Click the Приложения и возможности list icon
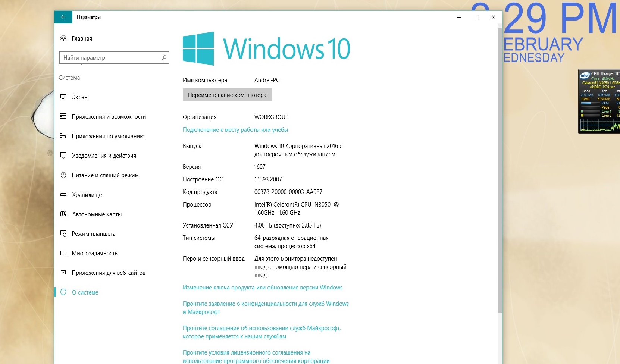 (x=63, y=116)
